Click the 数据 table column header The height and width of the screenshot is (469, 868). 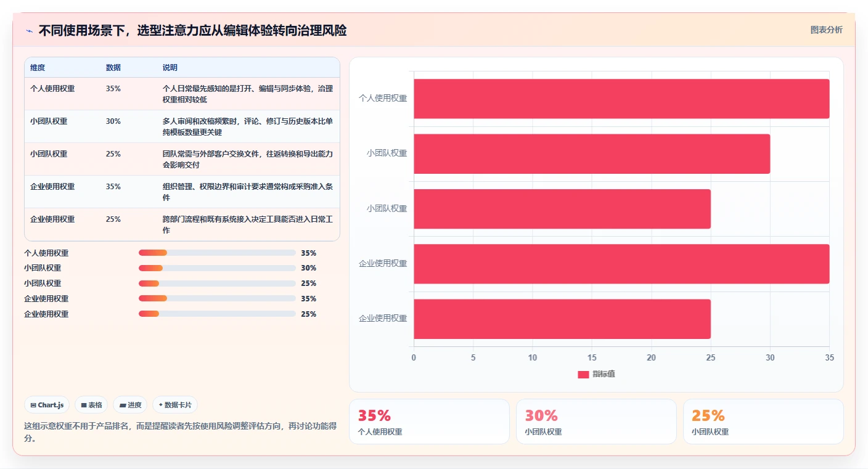[x=113, y=68]
